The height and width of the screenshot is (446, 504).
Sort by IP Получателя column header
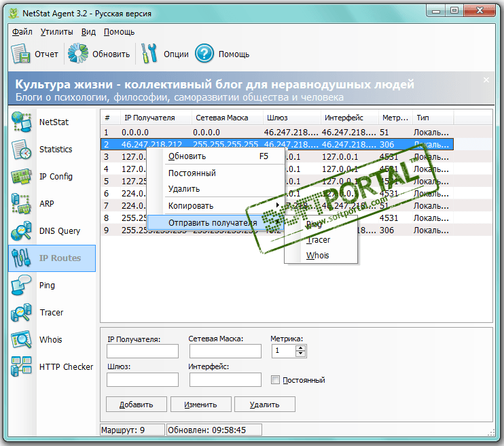pos(156,118)
